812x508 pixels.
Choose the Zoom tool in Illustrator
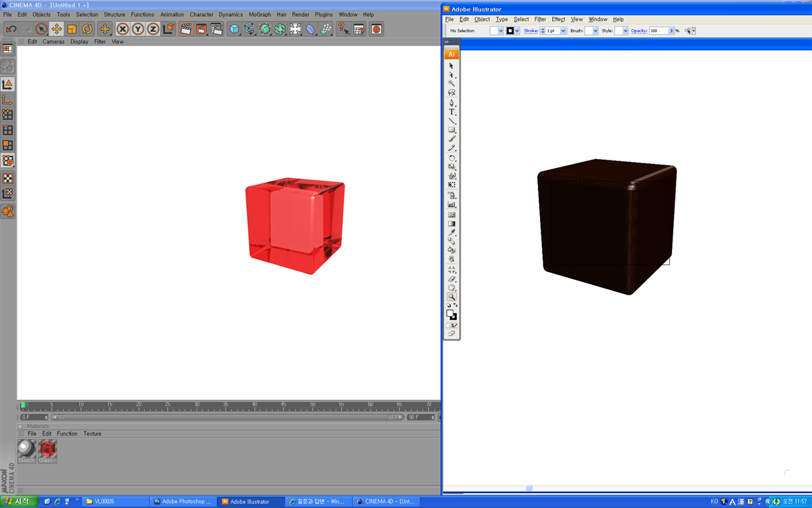(x=451, y=297)
